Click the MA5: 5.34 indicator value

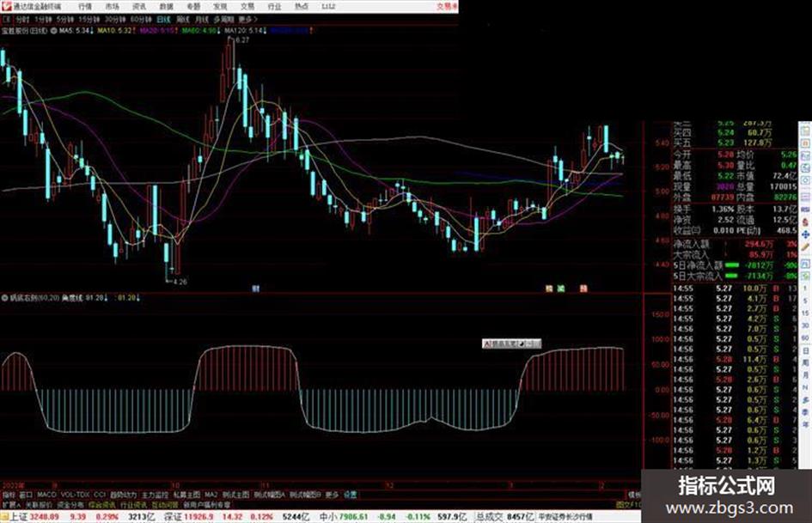coord(75,31)
